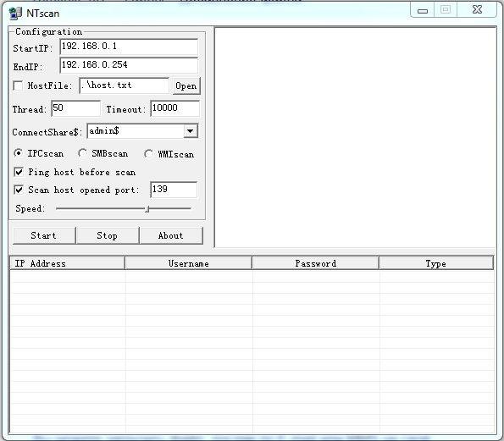Sort by IP Address column header
This screenshot has height=441, width=504.
67,263
